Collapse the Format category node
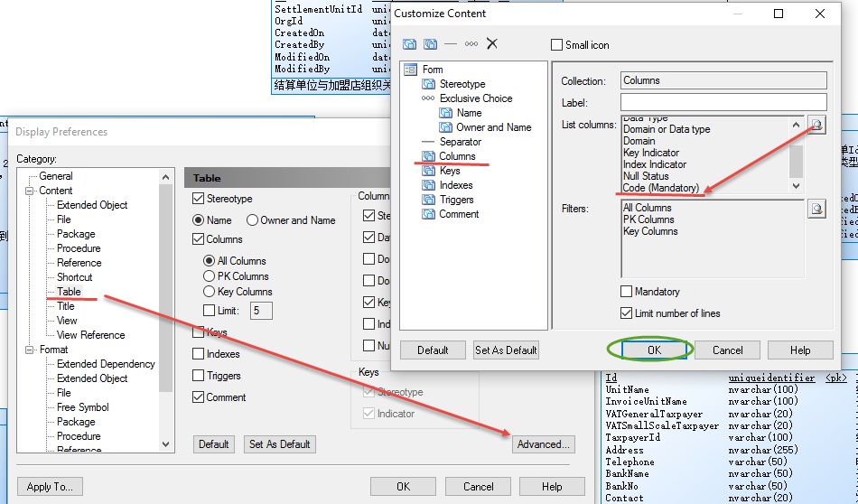Screen dimensions: 858x504 (x=29, y=350)
